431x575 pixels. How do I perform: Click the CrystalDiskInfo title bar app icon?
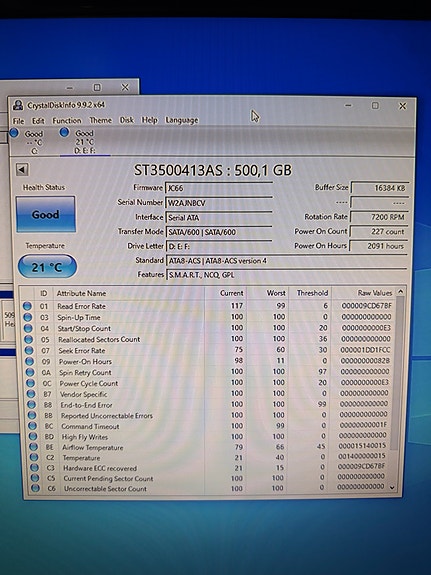pyautogui.click(x=18, y=105)
